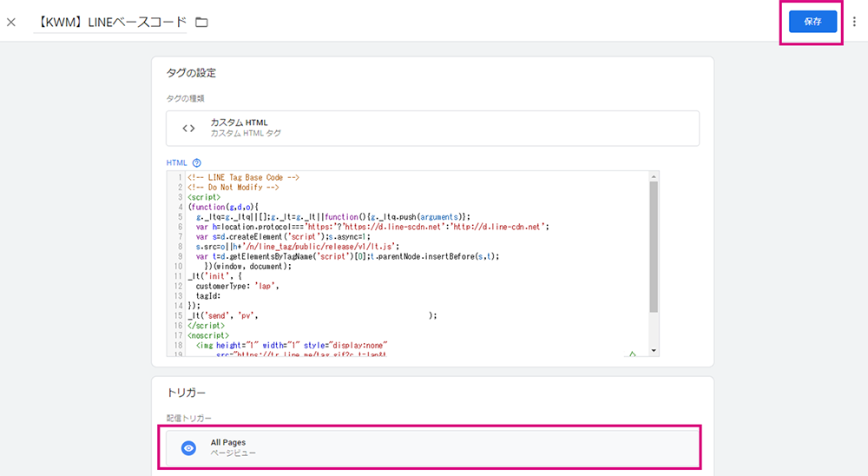Viewport: 868px width, 476px height.
Task: Save the tag with 保存 button
Action: 812,22
